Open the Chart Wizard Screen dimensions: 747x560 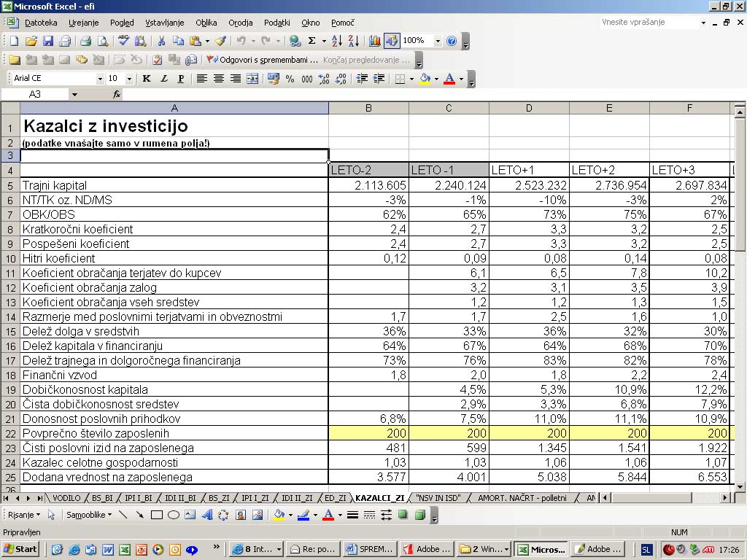(x=375, y=41)
